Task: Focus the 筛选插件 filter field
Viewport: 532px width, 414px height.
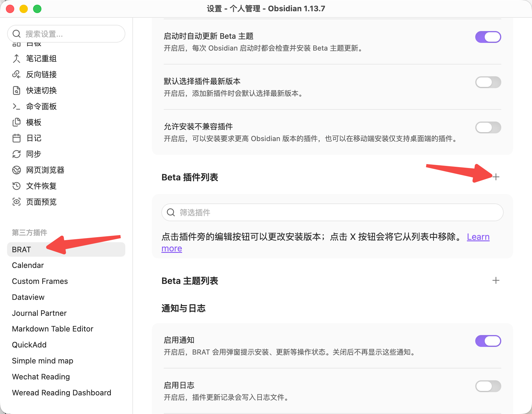Action: (x=332, y=212)
